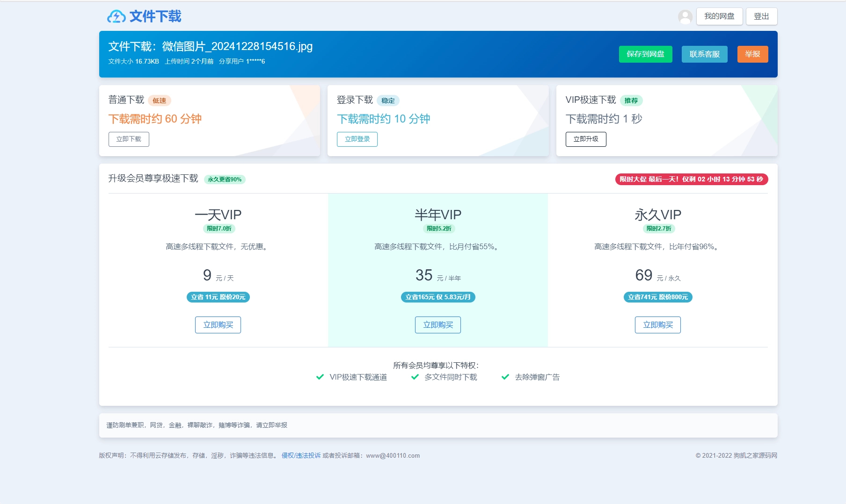Image resolution: width=846 pixels, height=504 pixels.
Task: Click the fraud warning 谨防刷单兼职 notice
Action: [197, 425]
